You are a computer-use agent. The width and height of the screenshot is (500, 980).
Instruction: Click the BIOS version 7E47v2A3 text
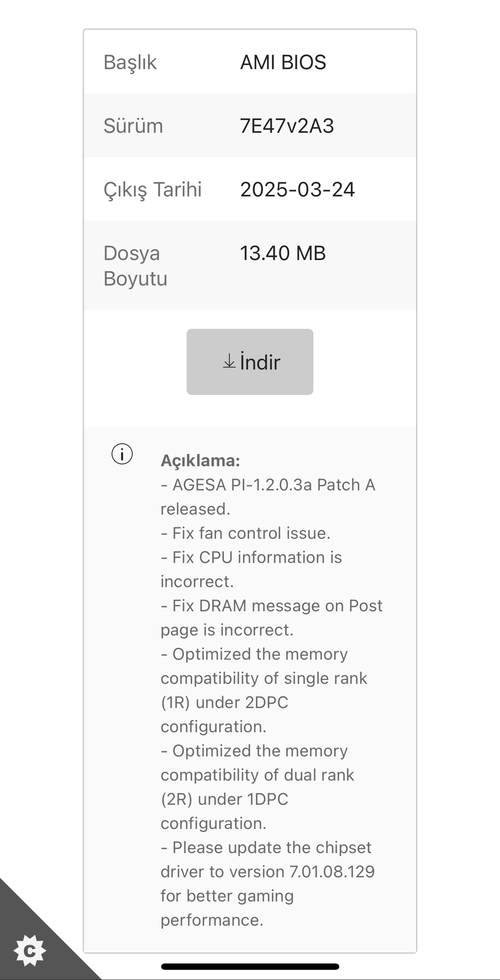(287, 126)
